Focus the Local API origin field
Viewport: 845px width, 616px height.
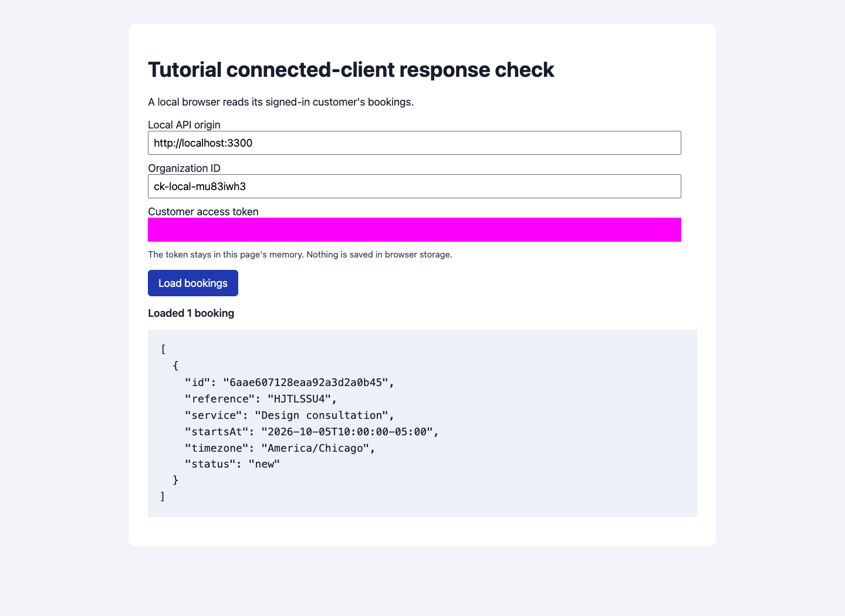click(x=414, y=143)
